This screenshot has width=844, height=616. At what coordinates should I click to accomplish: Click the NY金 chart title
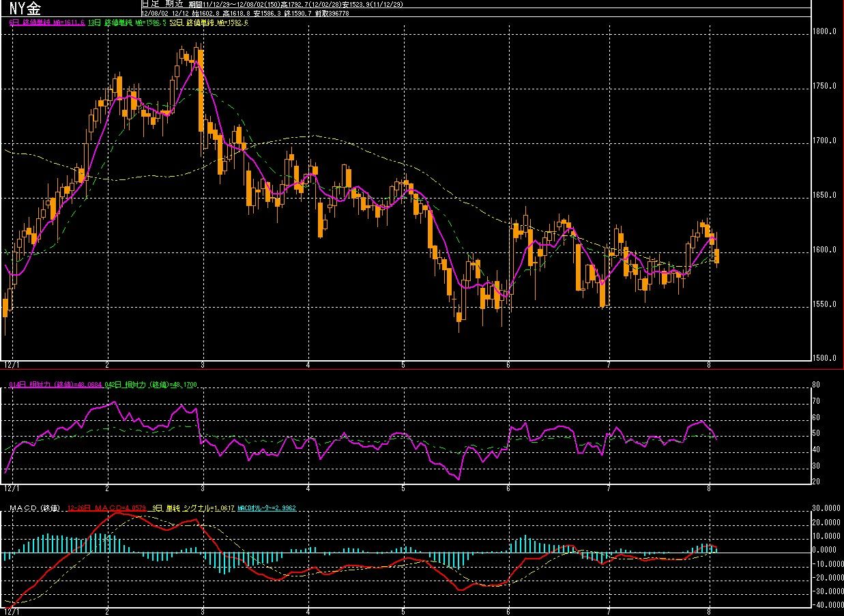pos(27,8)
